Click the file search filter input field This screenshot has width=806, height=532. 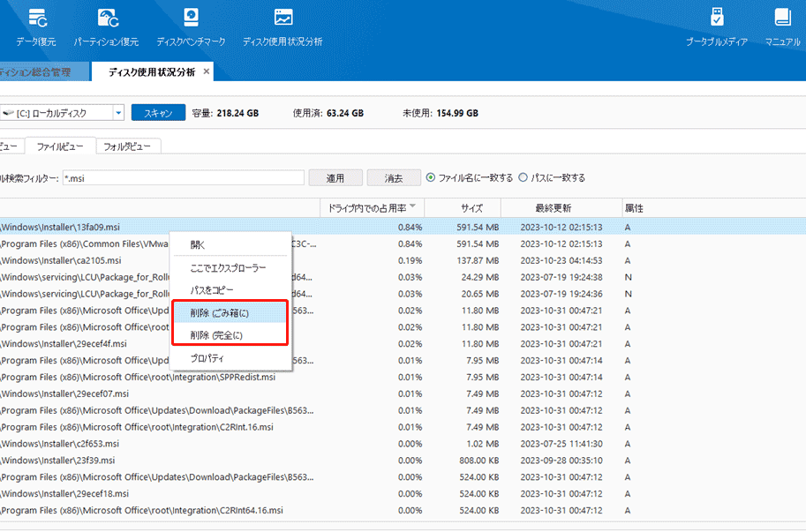point(183,178)
